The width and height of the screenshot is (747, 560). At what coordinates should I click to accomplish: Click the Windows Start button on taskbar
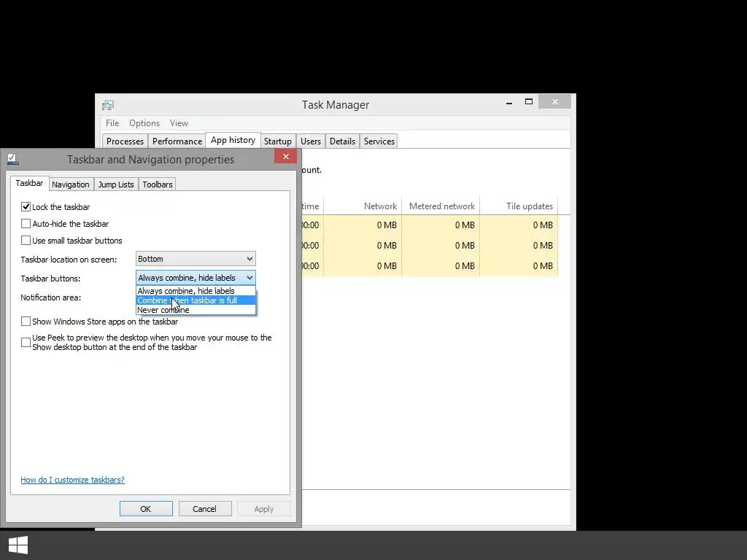coord(18,545)
